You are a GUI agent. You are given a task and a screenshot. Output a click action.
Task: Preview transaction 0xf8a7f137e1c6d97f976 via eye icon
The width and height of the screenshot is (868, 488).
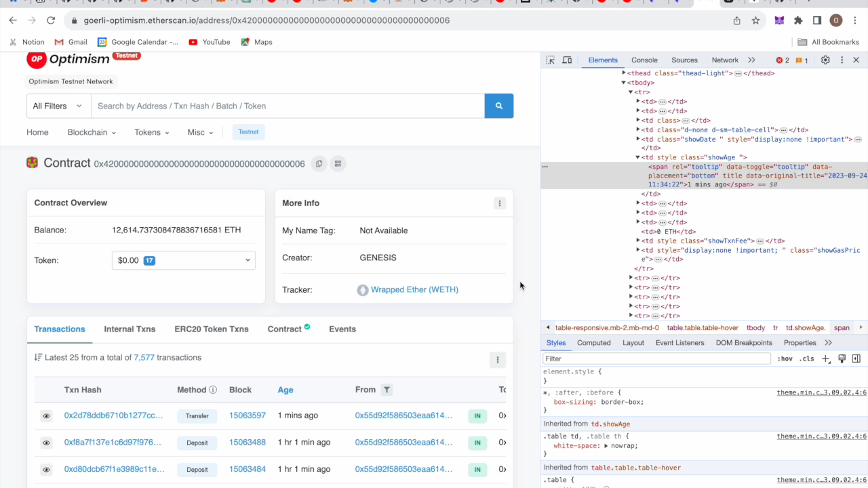[46, 443]
